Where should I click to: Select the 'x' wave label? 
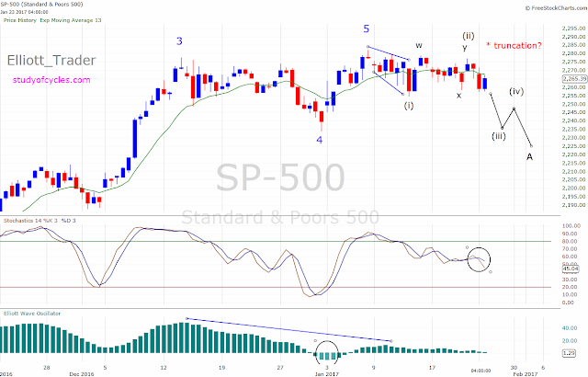(x=458, y=96)
